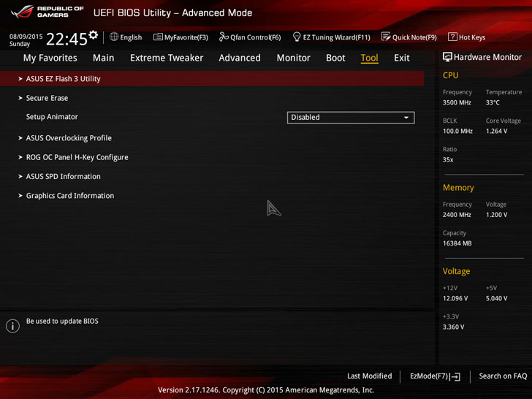Screen dimensions: 532x399
Task: Click the Last Modified button
Action: pos(370,376)
